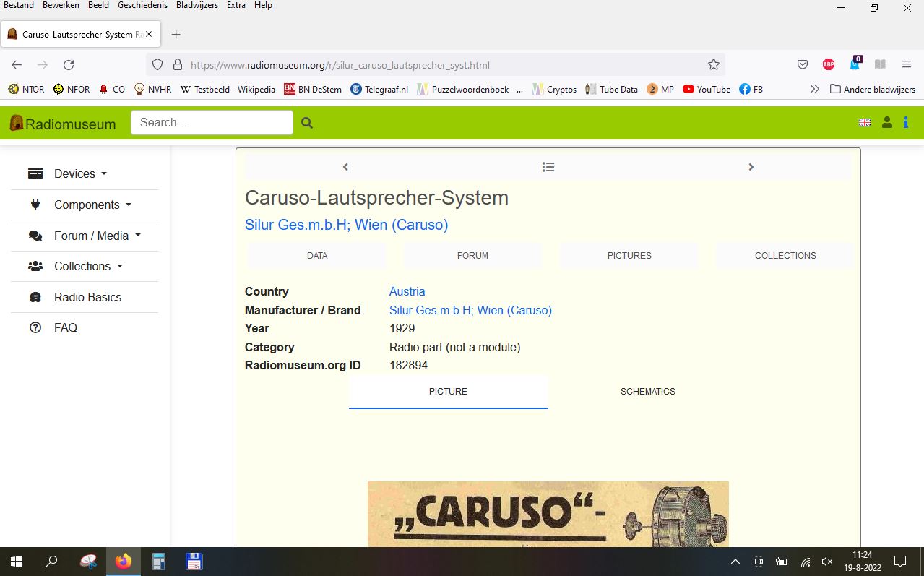Open a new browser tab
The width and height of the screenshot is (924, 576).
pos(176,35)
